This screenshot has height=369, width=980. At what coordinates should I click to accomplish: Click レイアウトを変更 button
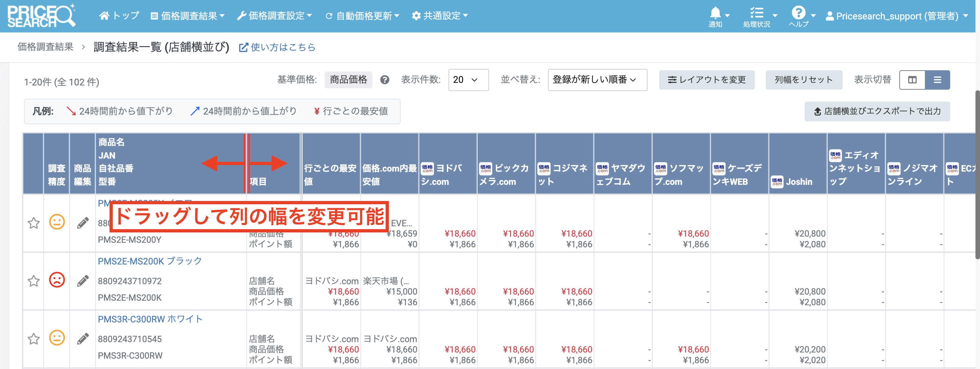(x=706, y=80)
